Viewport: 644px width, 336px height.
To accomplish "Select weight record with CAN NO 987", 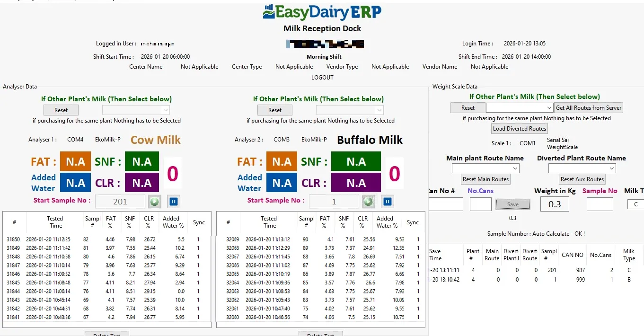I will (536, 270).
